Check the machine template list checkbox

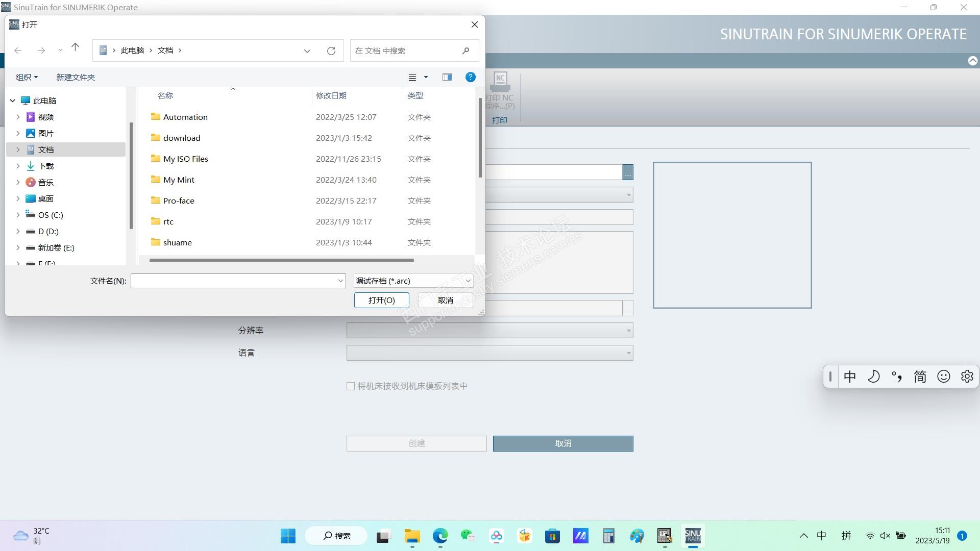tap(351, 386)
